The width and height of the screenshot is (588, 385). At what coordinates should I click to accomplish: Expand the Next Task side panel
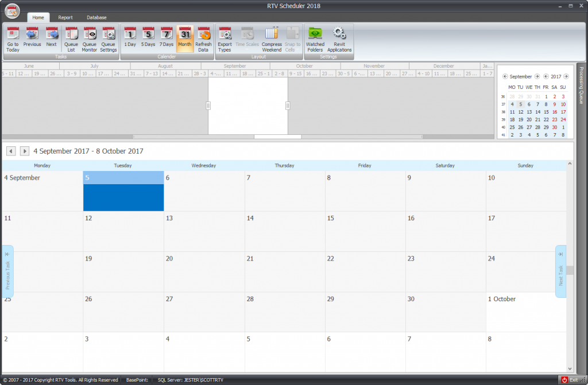tap(561, 270)
